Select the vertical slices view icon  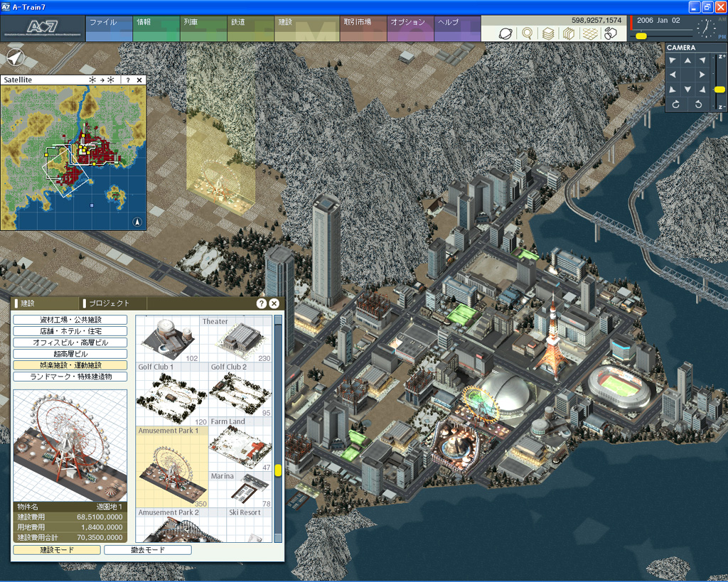pyautogui.click(x=569, y=33)
